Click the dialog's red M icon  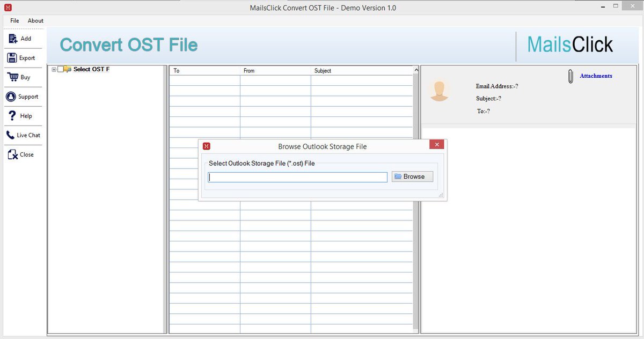click(207, 146)
